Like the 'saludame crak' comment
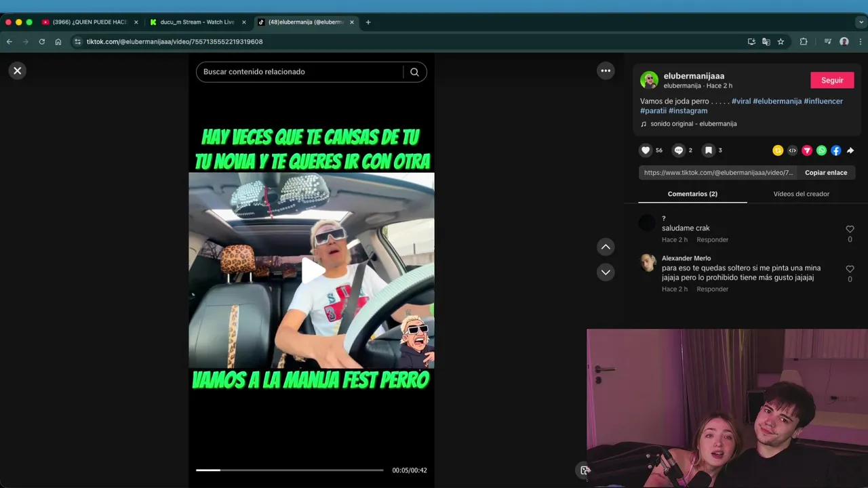868x488 pixels. click(x=850, y=229)
